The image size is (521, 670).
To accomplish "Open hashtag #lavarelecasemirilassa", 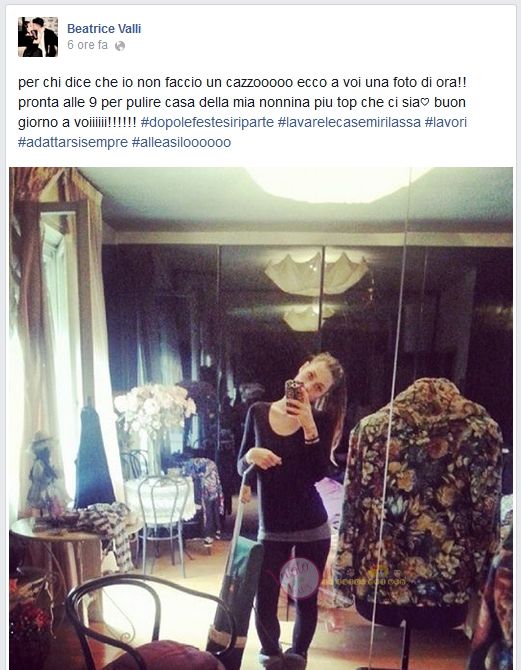I will (x=349, y=122).
